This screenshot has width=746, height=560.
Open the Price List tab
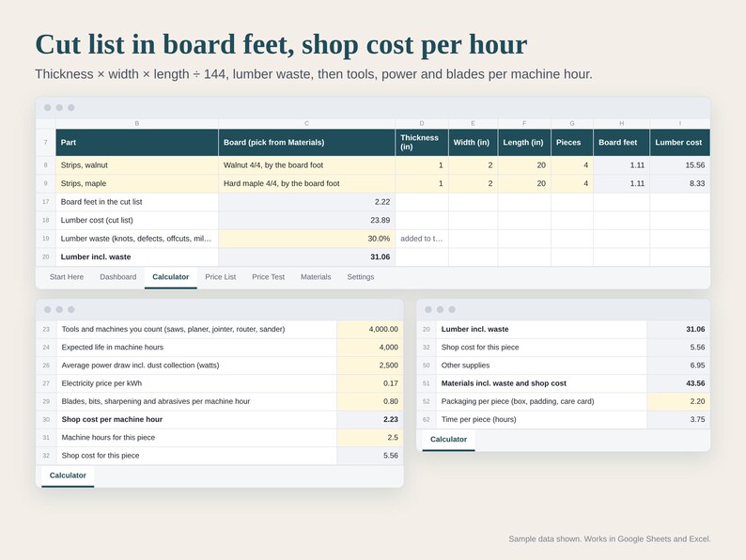[x=220, y=277]
